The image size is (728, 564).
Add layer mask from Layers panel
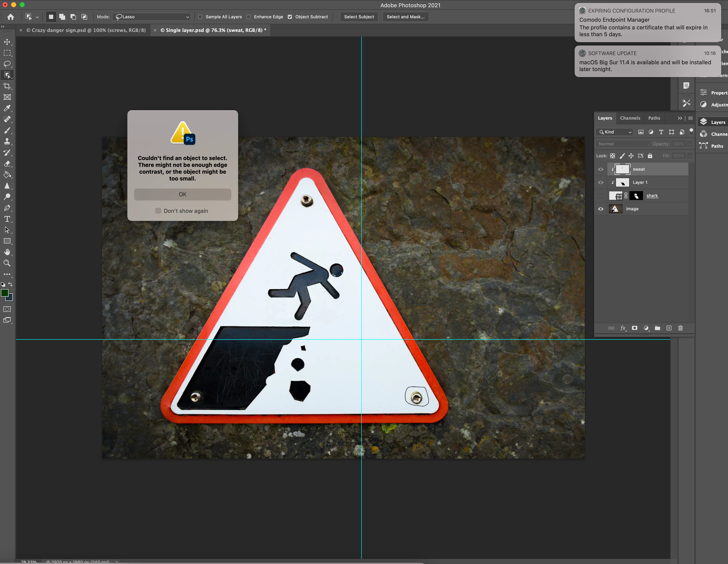[x=635, y=328]
